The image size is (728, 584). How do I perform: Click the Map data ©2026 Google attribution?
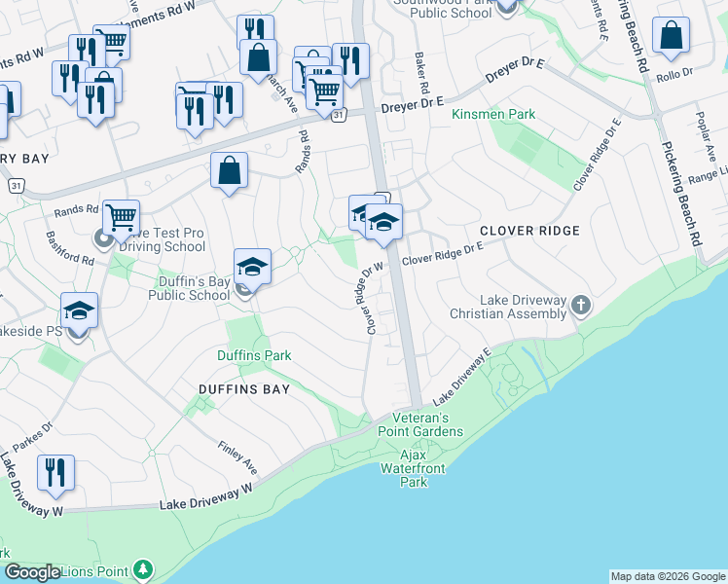[668, 576]
